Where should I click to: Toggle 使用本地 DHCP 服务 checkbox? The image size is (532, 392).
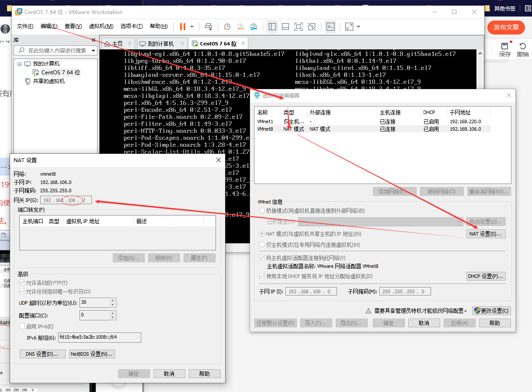[262, 276]
